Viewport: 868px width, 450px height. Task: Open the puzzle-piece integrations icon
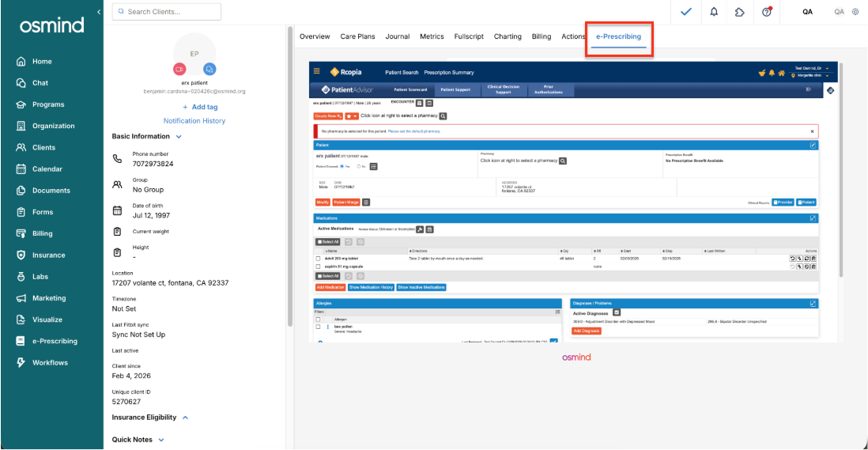(740, 12)
